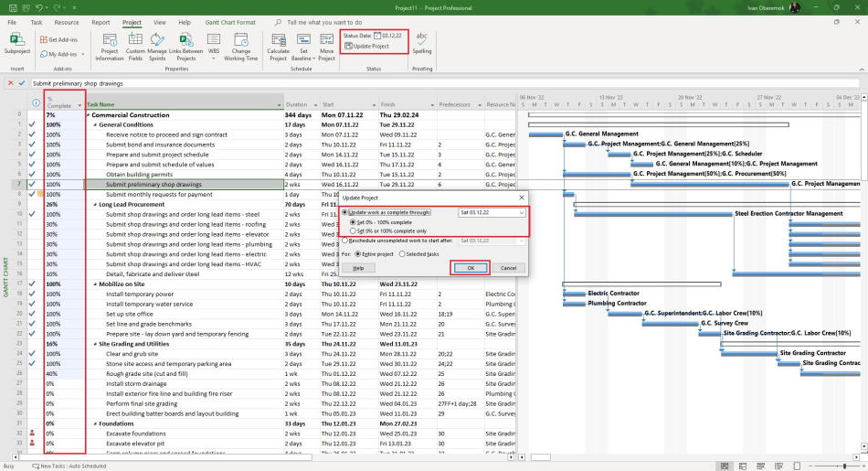Screen dimensions: 868x471
Task: Collapse the General Conditions summary task
Action: (x=95, y=125)
